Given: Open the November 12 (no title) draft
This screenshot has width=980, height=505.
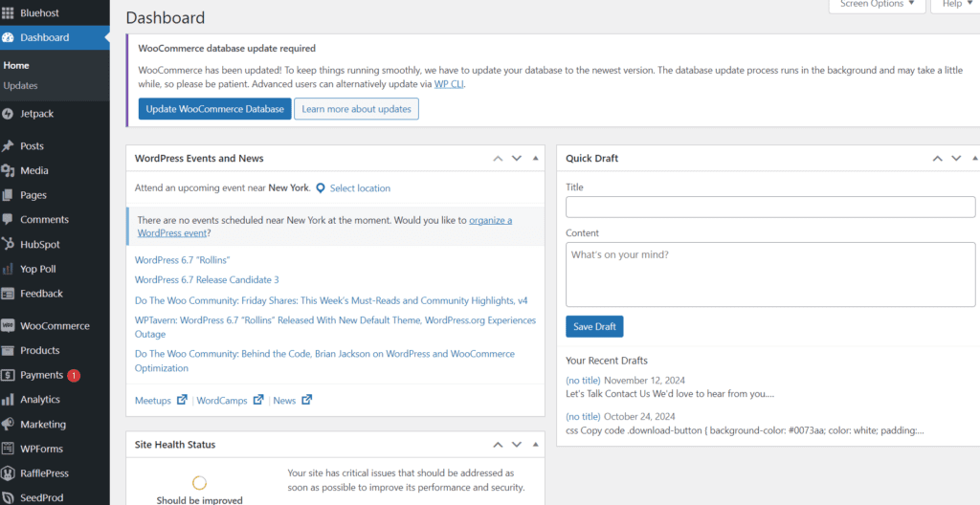Looking at the screenshot, I should (583, 380).
